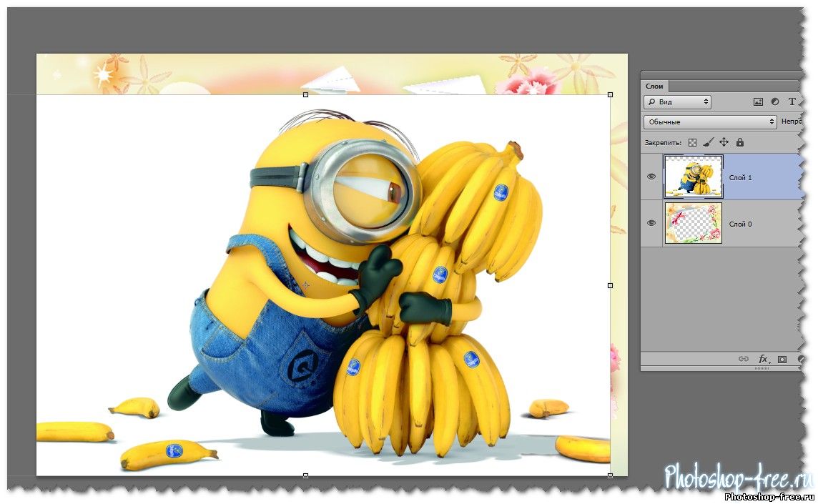
Task: Filter layers by pixel layer icon
Action: pyautogui.click(x=758, y=102)
